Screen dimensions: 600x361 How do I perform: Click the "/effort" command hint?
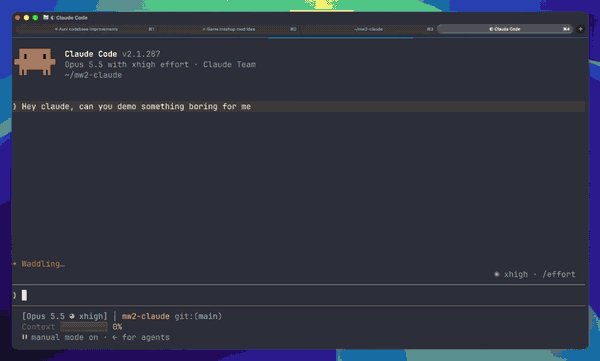click(x=559, y=274)
